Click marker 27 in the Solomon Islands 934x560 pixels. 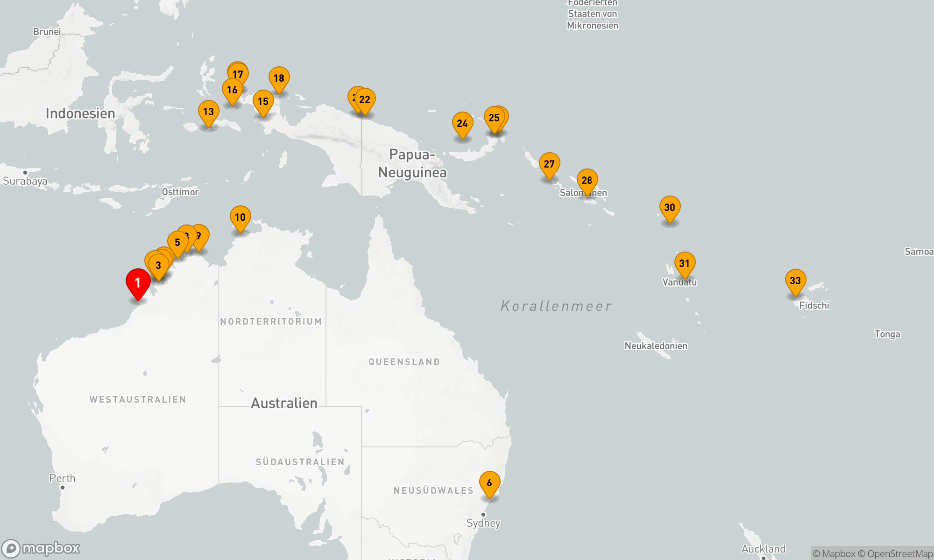[x=549, y=164]
